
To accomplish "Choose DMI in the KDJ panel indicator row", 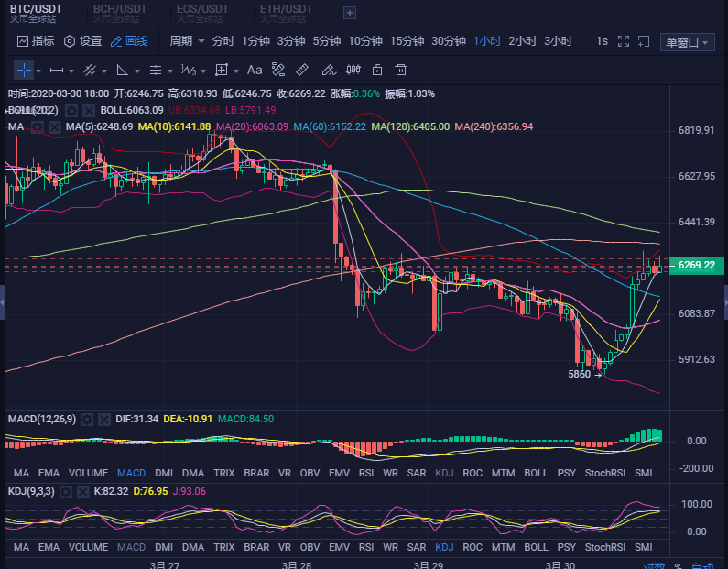I will tap(164, 548).
